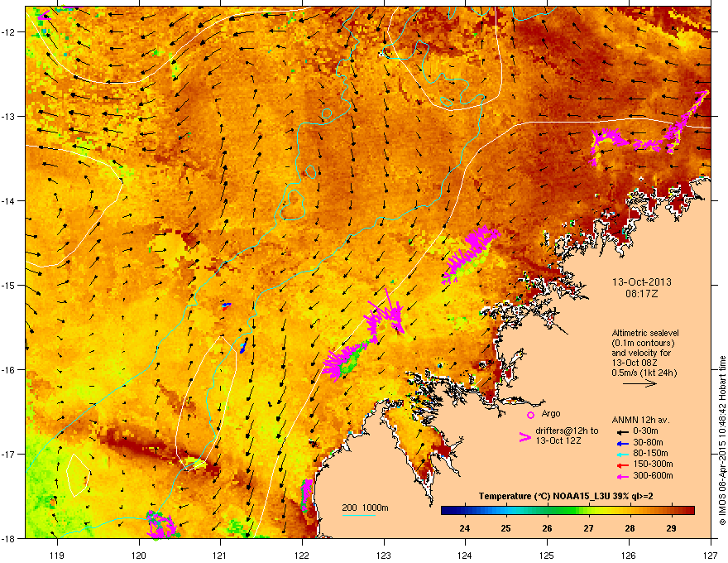
Task: Click the Temperature NOAA15_L3U title text
Action: tap(566, 496)
